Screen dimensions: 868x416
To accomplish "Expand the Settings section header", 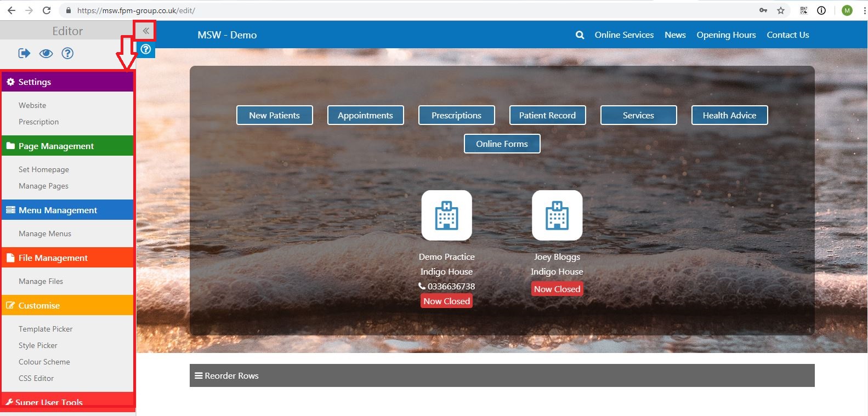I will coord(67,82).
